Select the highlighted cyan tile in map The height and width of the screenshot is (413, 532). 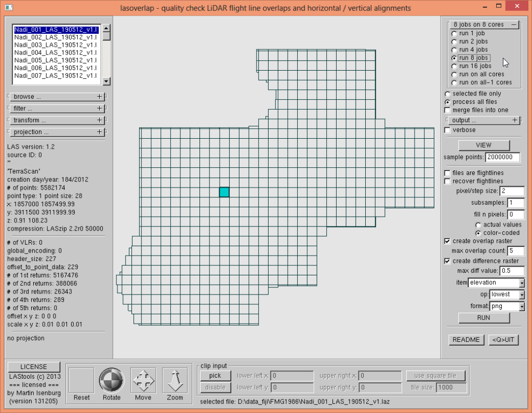pyautogui.click(x=224, y=192)
